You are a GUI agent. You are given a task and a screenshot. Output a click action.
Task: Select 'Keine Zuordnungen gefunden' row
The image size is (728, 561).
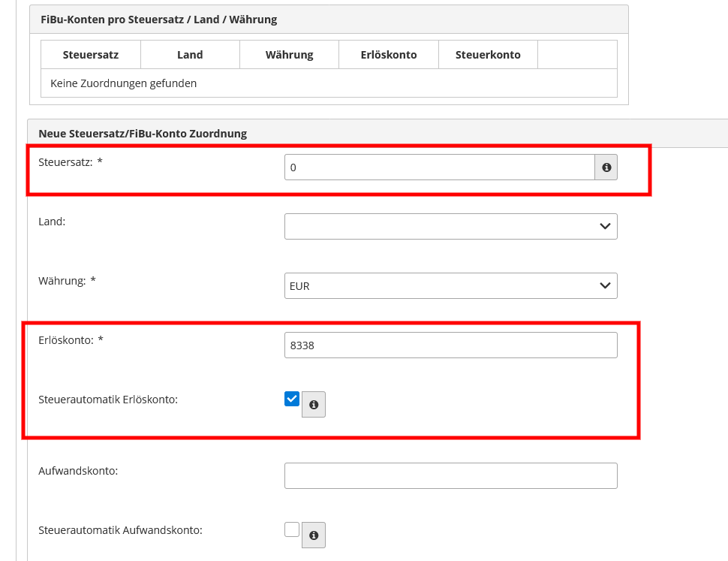pyautogui.click(x=329, y=83)
